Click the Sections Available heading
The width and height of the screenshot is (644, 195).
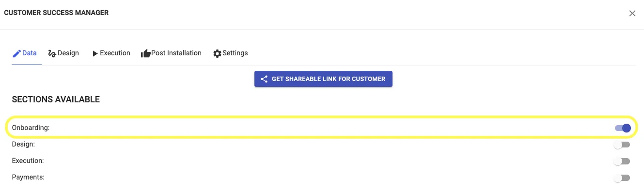tap(56, 99)
